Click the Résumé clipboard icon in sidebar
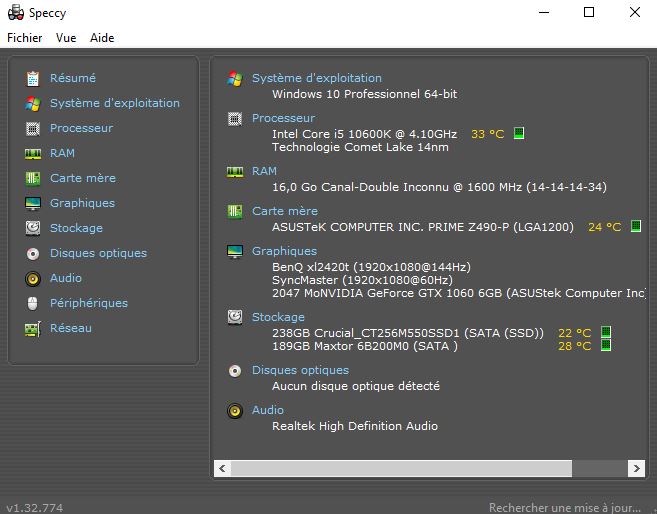Image resolution: width=657 pixels, height=514 pixels. (x=33, y=78)
